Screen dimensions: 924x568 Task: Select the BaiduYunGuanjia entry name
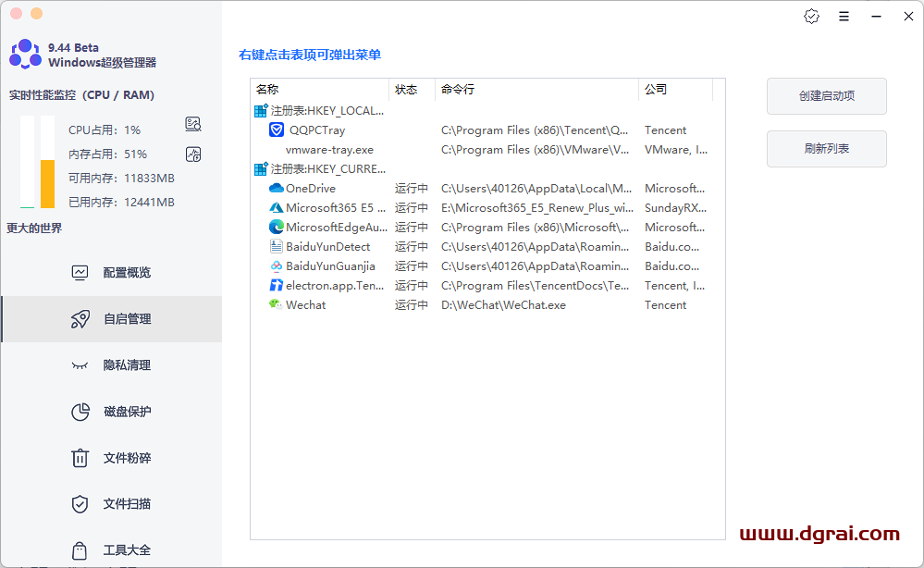click(330, 266)
